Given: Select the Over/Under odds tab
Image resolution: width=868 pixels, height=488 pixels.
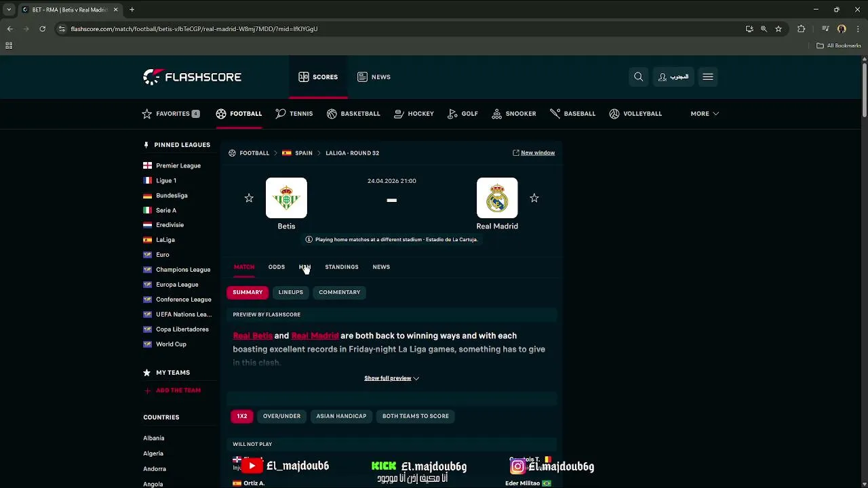Looking at the screenshot, I should pyautogui.click(x=281, y=416).
